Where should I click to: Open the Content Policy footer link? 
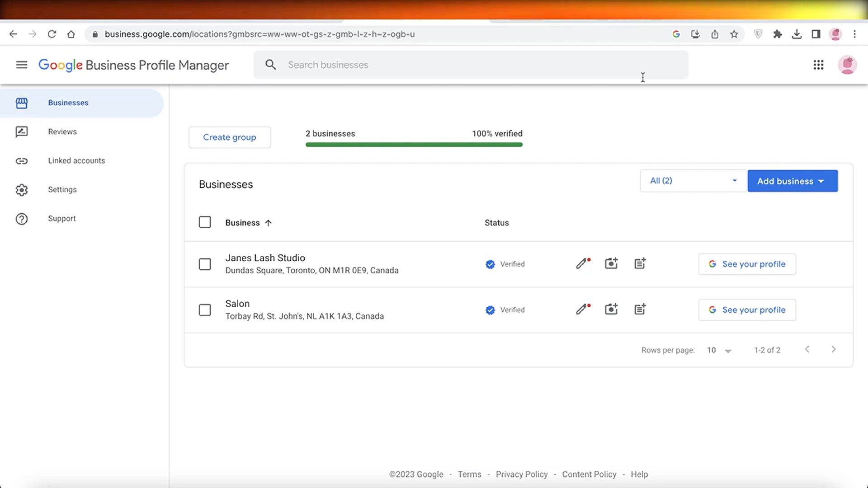pos(589,474)
